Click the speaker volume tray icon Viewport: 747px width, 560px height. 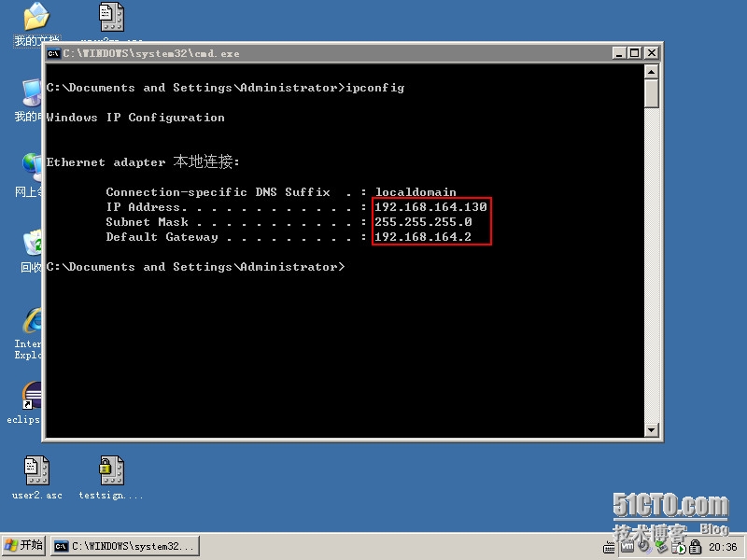coord(644,547)
